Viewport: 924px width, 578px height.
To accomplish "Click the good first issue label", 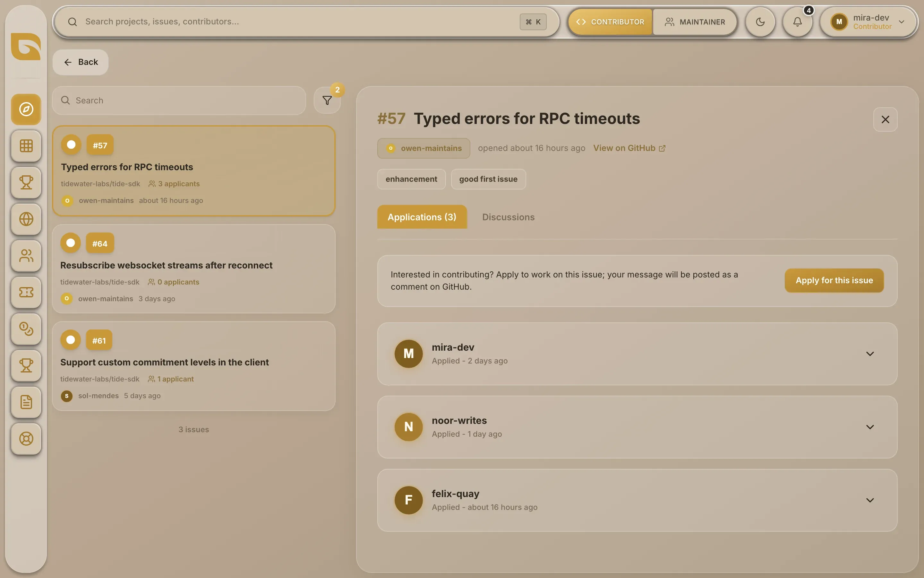I will (488, 179).
